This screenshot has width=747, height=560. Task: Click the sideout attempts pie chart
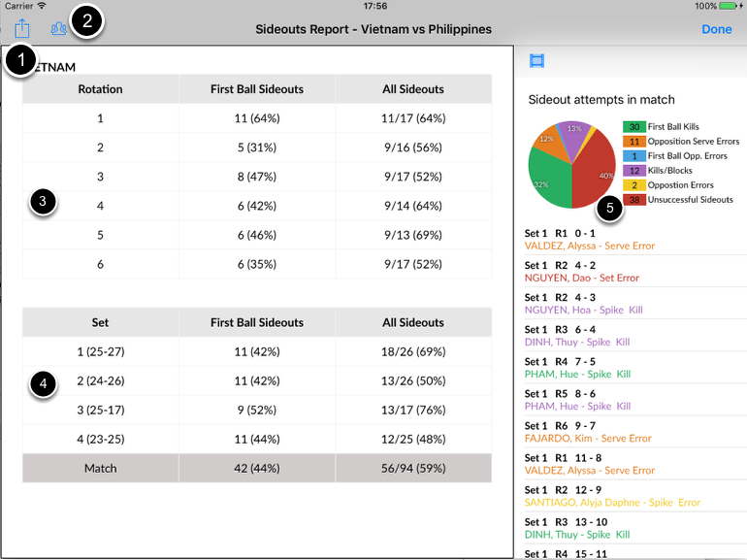coord(571,165)
